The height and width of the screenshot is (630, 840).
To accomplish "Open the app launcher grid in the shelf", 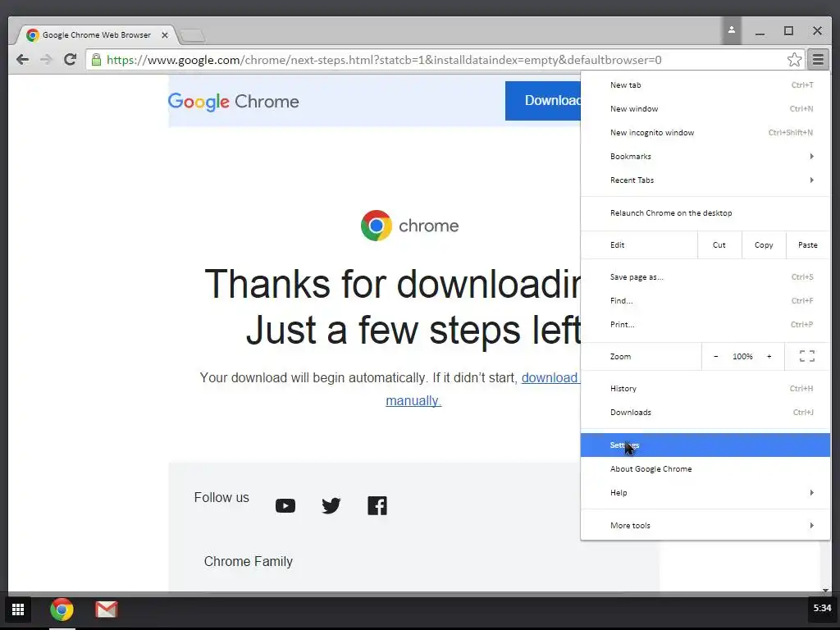I will (18, 609).
